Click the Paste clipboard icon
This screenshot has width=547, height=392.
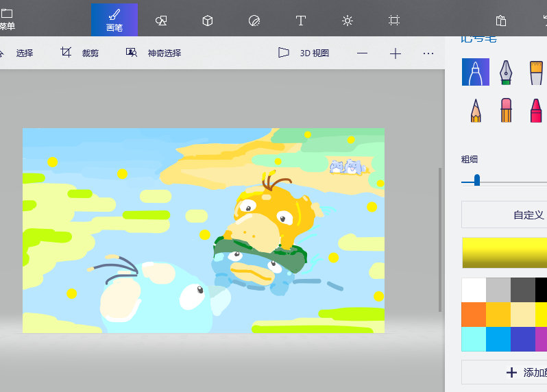501,21
